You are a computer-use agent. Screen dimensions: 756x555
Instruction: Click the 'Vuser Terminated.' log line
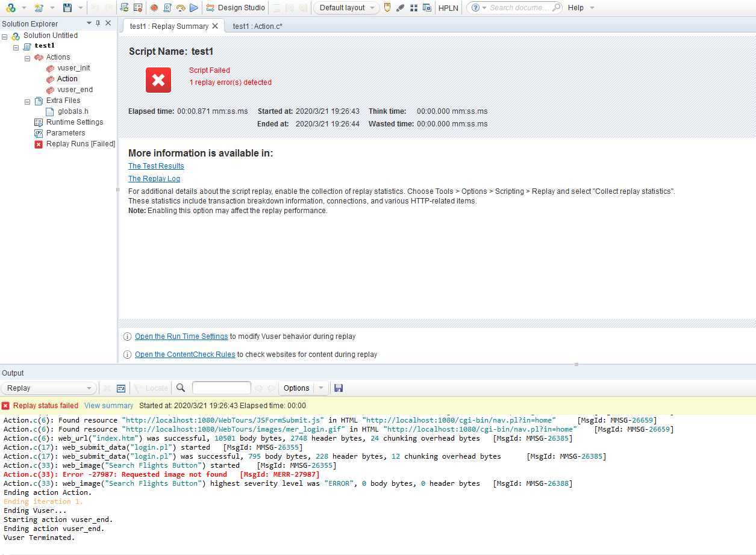(x=39, y=538)
